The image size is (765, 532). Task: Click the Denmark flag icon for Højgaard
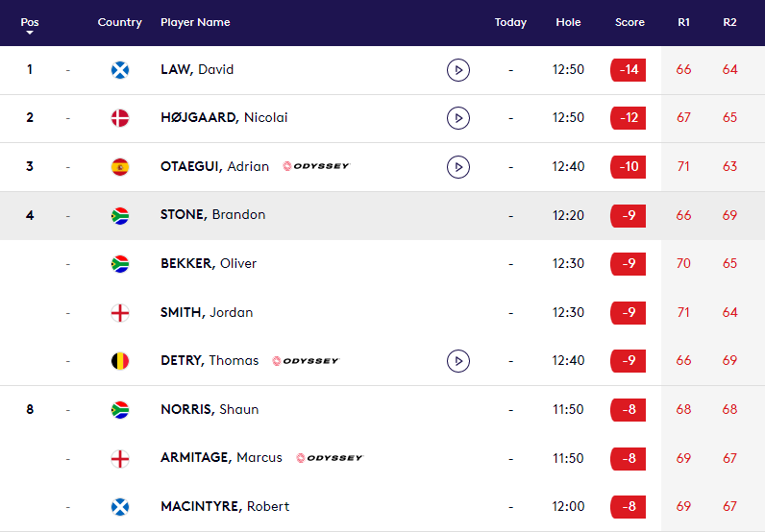point(120,118)
